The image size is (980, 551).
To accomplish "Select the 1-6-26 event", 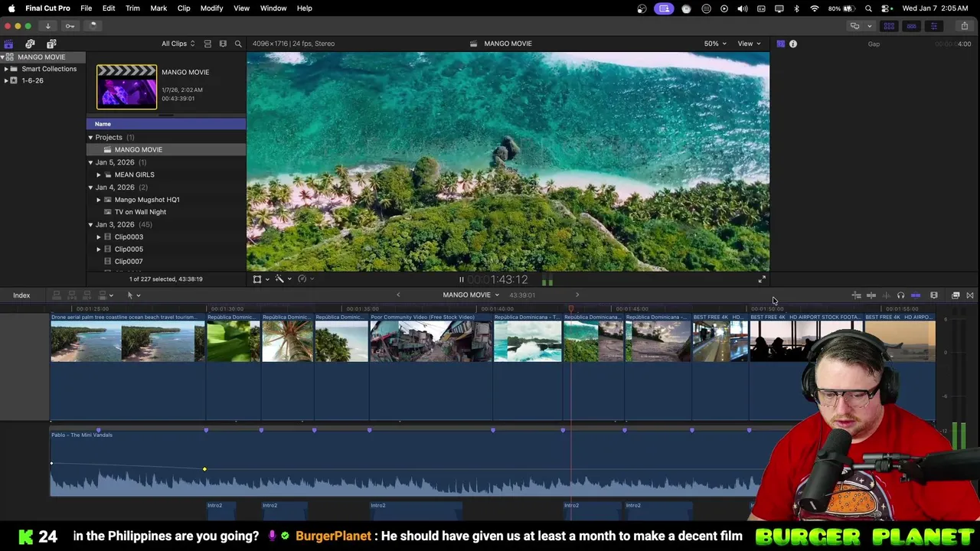I will coord(32,80).
